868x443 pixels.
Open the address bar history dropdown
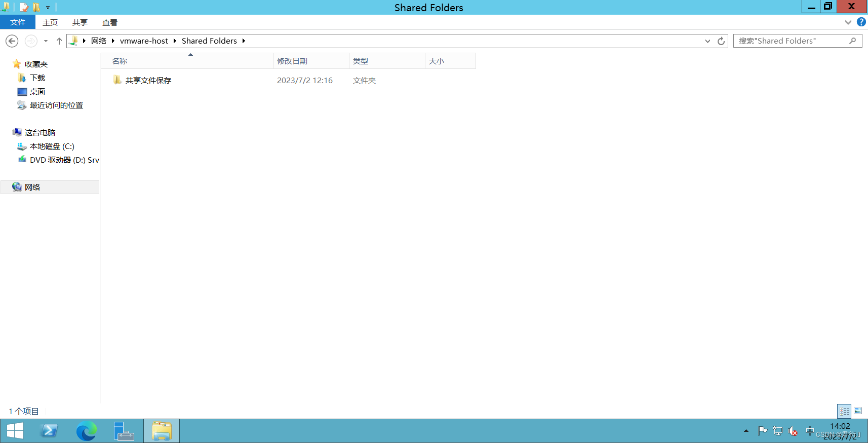tap(707, 41)
